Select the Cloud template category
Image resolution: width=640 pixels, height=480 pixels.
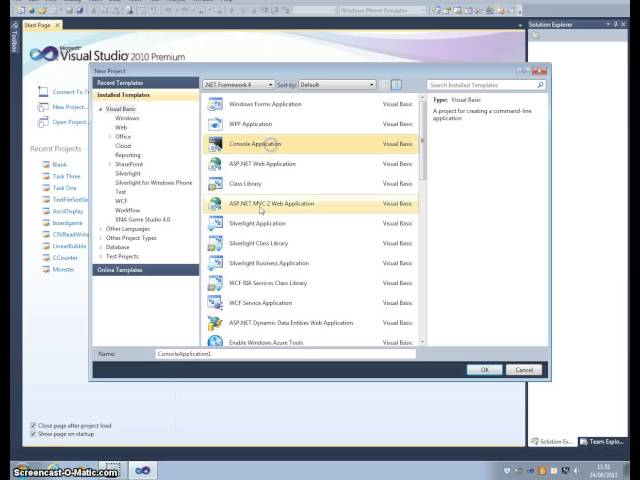pyautogui.click(x=123, y=146)
